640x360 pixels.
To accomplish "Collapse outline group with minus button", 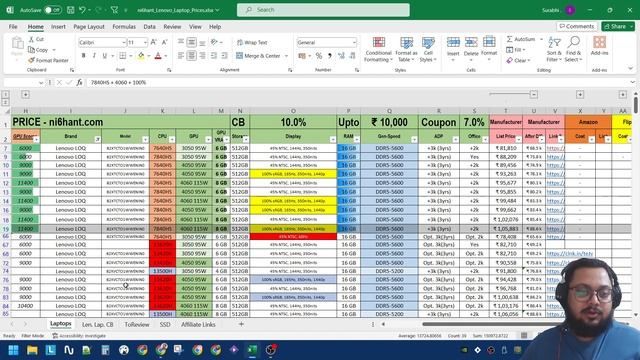I will (533, 95).
